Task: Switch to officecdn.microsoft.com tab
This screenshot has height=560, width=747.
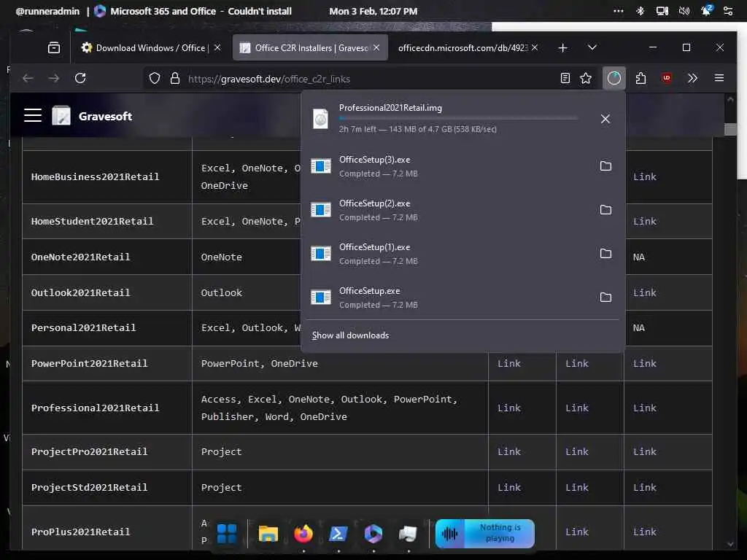Action: click(462, 47)
